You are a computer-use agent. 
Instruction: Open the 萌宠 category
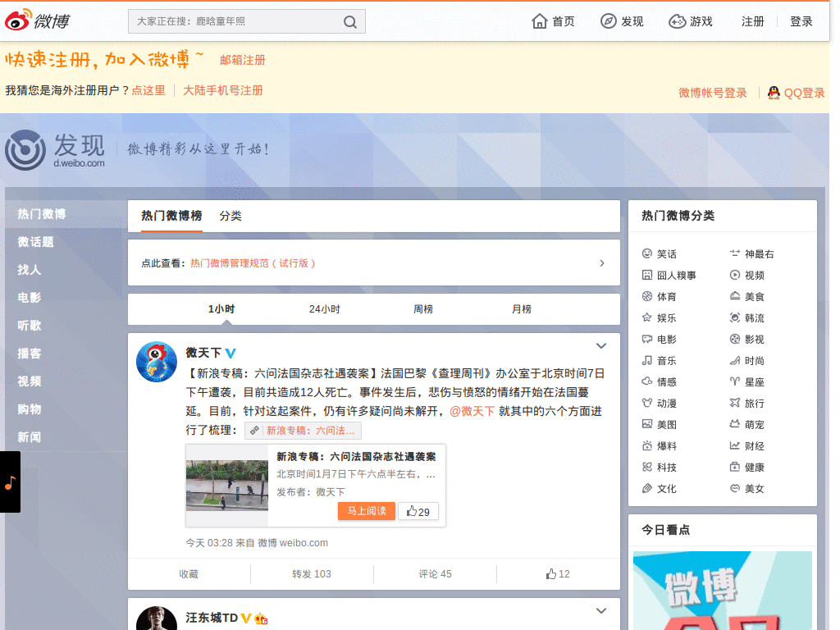(747, 425)
